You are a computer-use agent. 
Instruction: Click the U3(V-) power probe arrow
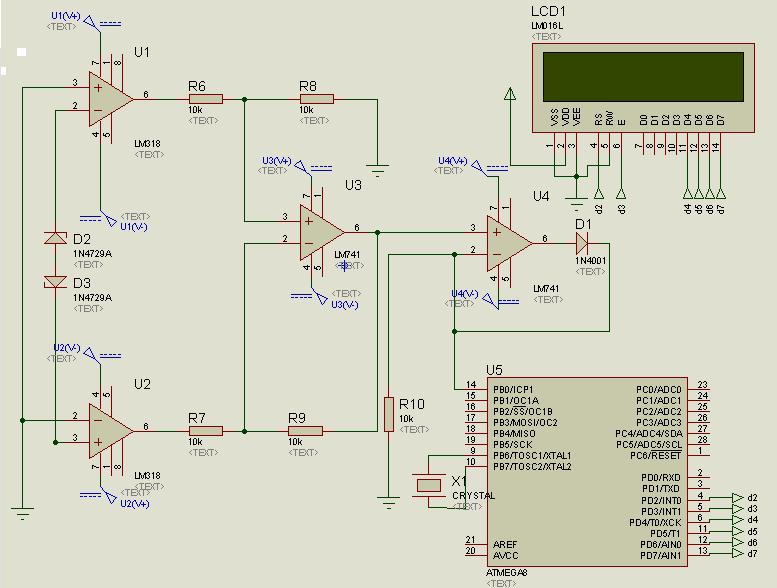[321, 299]
